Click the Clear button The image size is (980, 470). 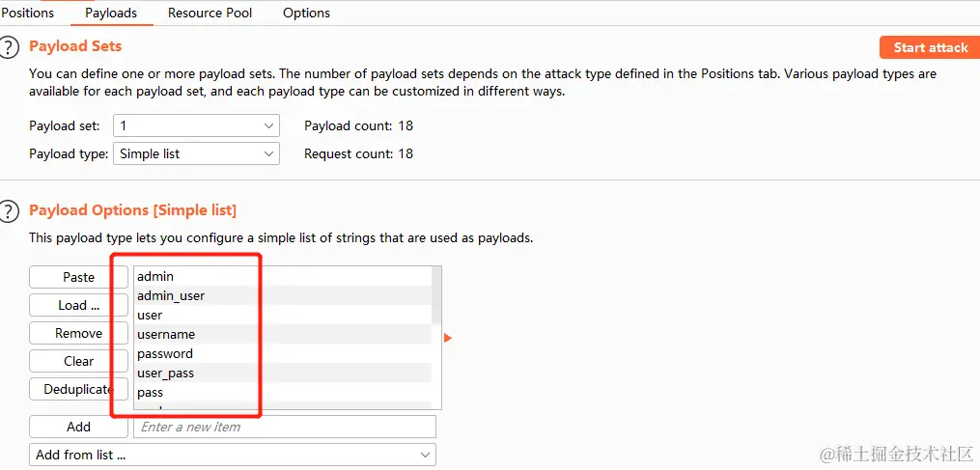(78, 361)
